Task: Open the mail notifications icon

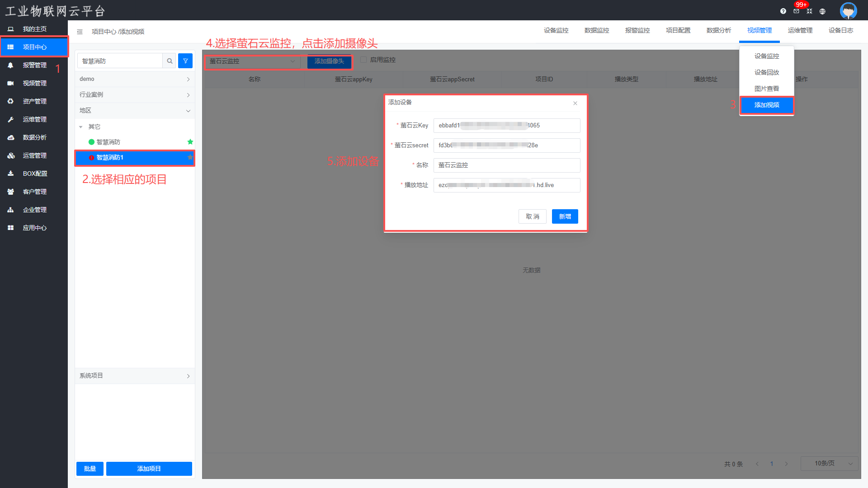Action: (796, 11)
